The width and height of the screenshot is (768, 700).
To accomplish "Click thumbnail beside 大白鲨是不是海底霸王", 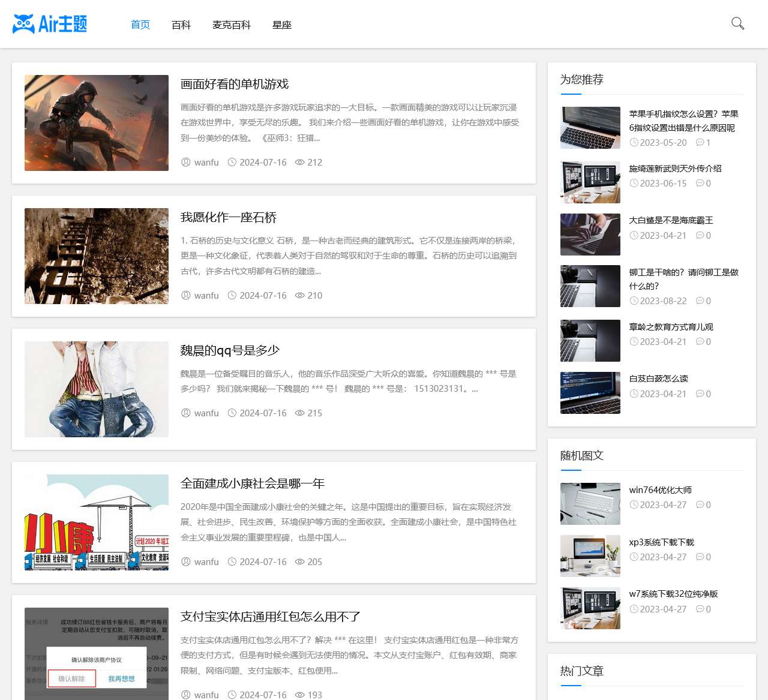I will click(x=590, y=235).
